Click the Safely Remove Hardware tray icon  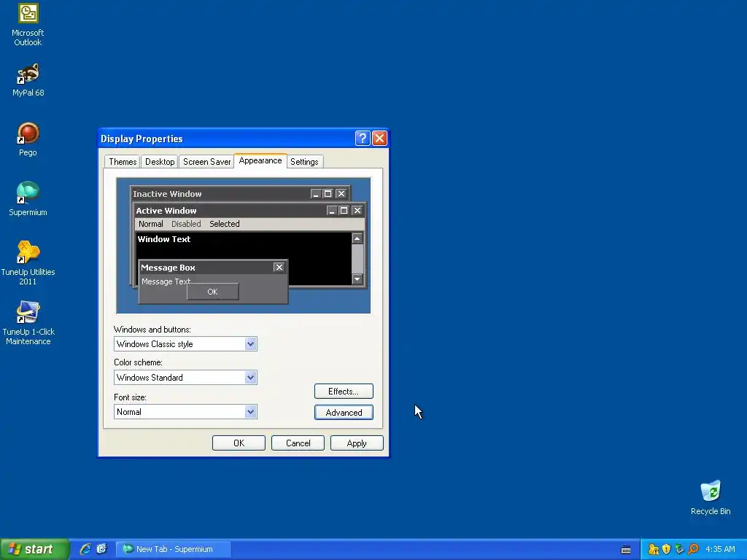[679, 549]
